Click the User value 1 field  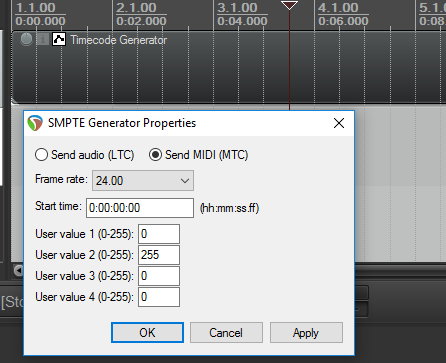pyautogui.click(x=159, y=234)
